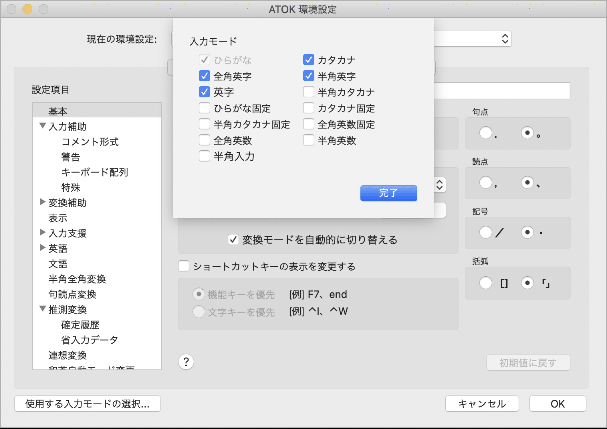Enable the 半角カタカナ checkbox

tap(309, 92)
